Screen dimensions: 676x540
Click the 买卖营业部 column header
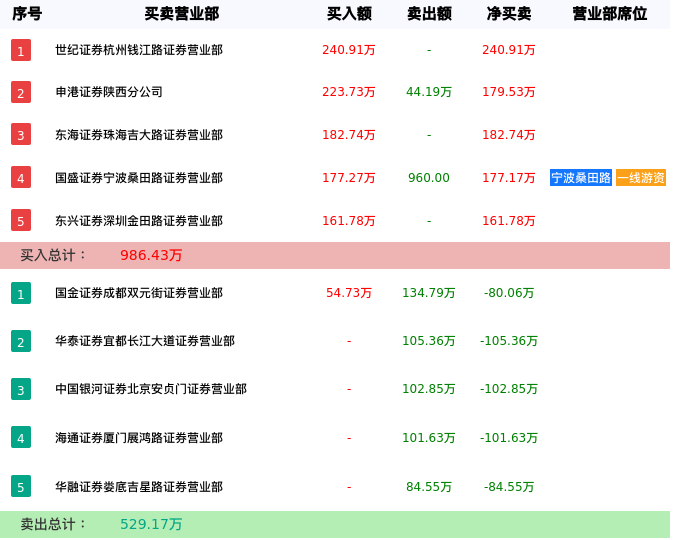(x=182, y=14)
